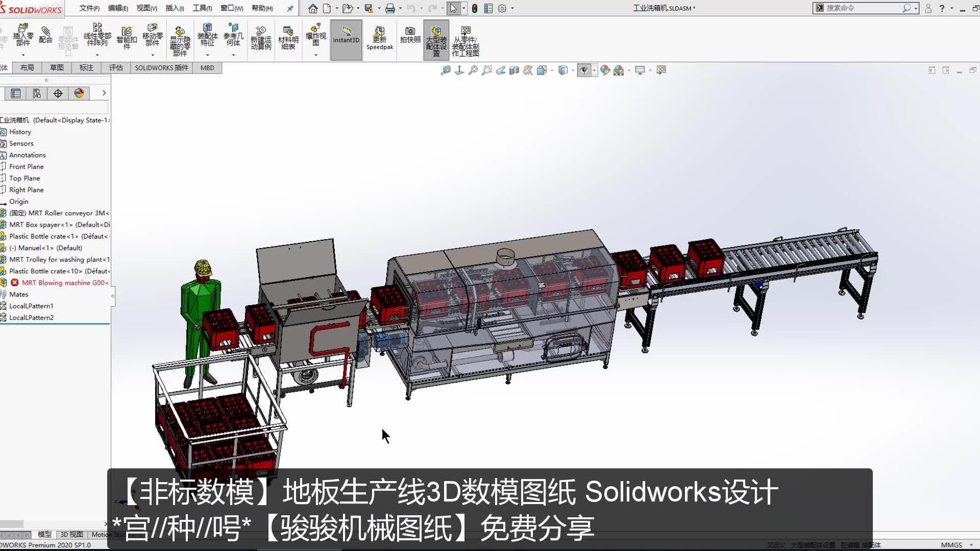Viewport: 980px width, 551px height.
Task: Select the 大型装配置 icon
Action: point(435,39)
